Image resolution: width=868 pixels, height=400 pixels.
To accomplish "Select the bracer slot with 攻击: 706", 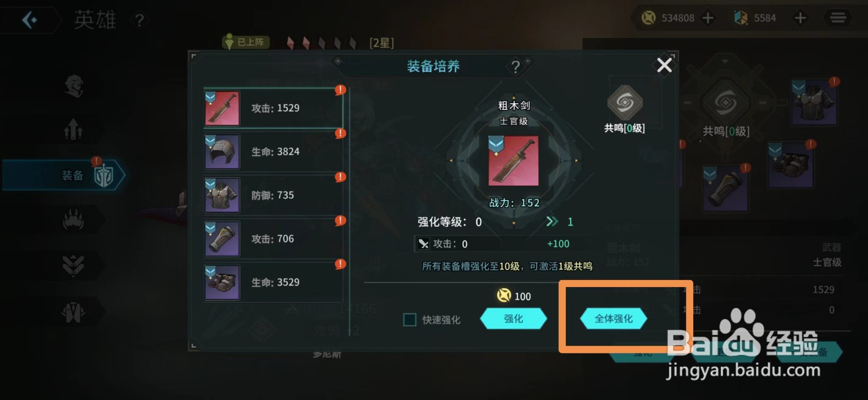I will [x=273, y=239].
